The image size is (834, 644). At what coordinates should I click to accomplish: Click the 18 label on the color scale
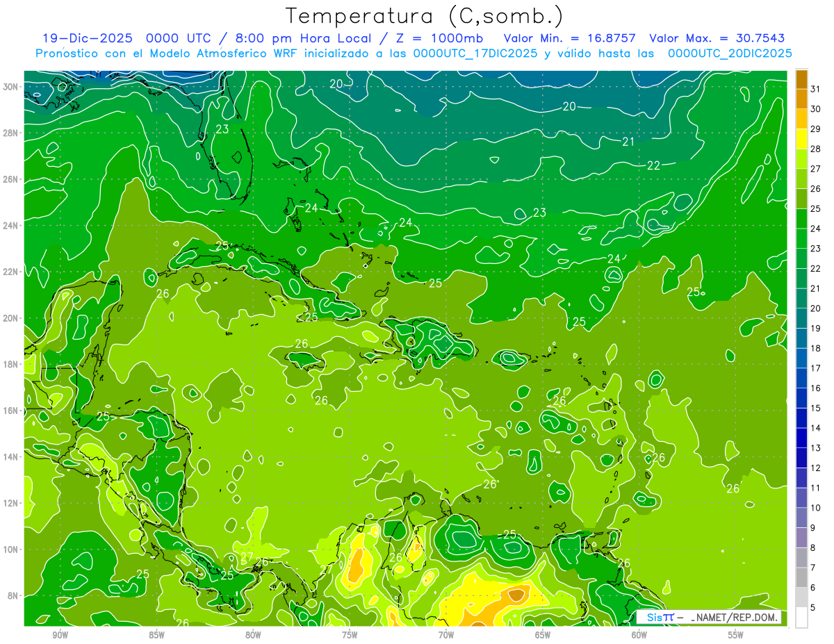pos(816,348)
